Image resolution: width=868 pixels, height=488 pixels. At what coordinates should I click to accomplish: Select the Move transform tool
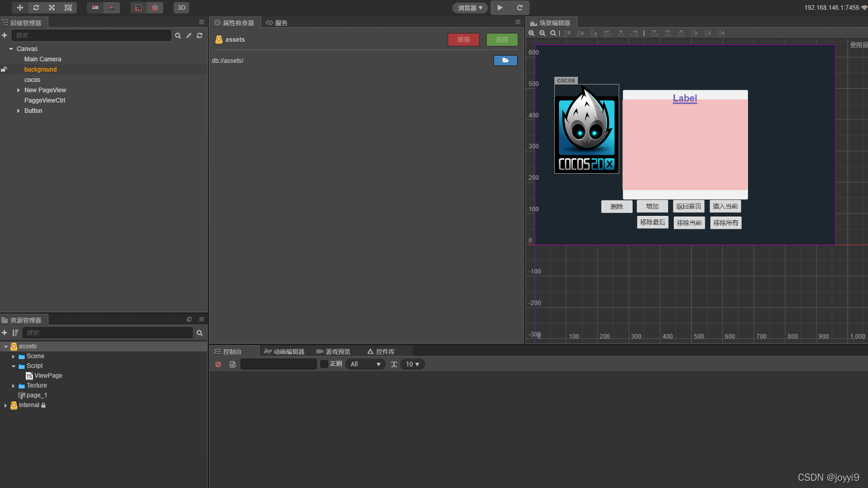[20, 8]
